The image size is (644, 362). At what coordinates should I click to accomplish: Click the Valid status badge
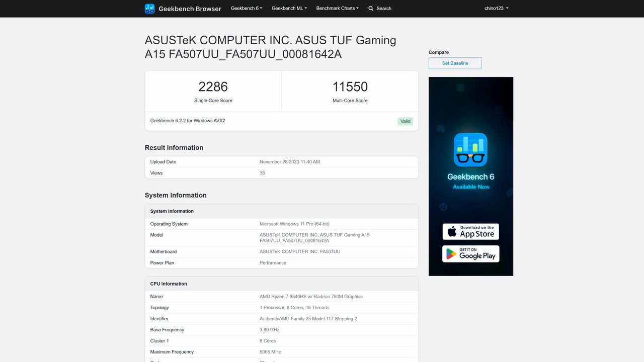(406, 121)
